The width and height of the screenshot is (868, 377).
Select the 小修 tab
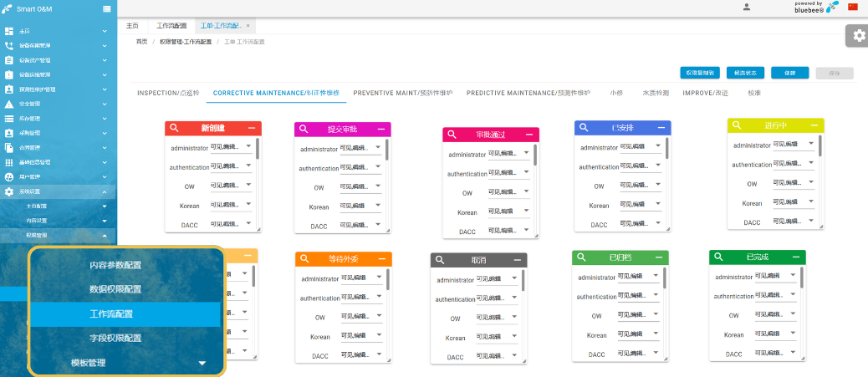click(x=616, y=93)
